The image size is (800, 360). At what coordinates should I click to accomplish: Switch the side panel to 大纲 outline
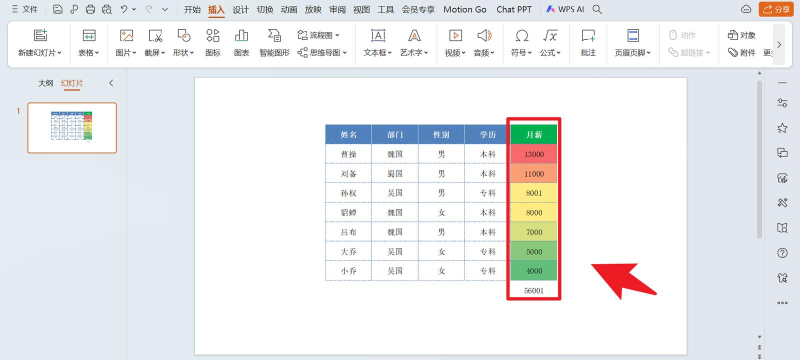coord(45,83)
